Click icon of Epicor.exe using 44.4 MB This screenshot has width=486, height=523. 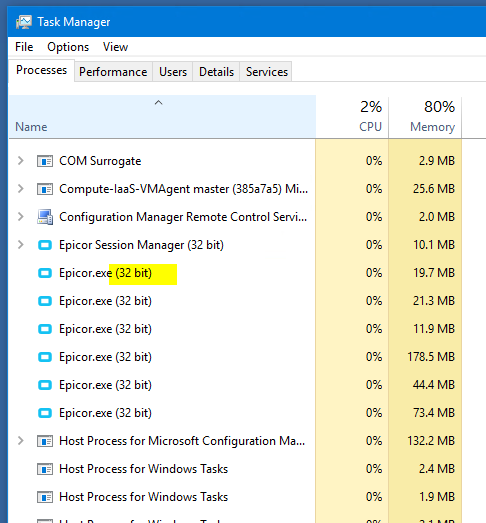point(45,385)
